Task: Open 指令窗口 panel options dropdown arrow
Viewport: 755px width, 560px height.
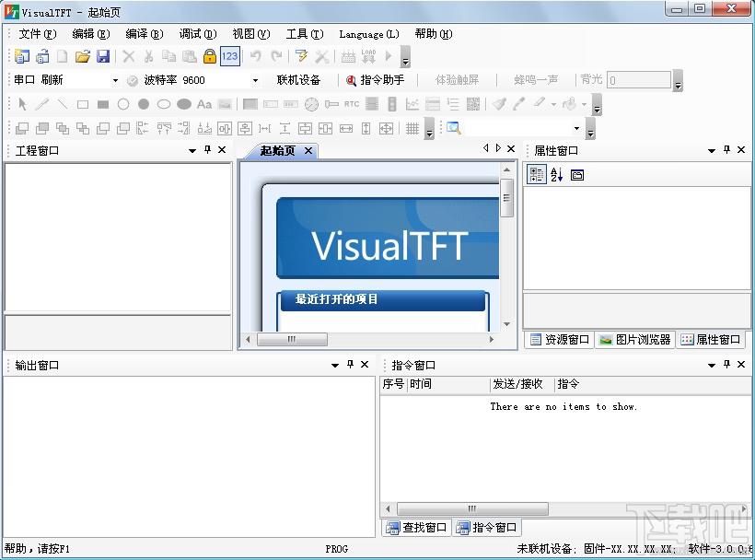Action: (x=711, y=366)
